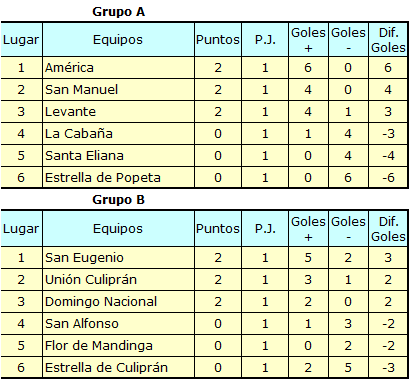Viewport: 409px width, 379px height.
Task: Click the Puntos header in Grupo A
Action: click(x=218, y=40)
